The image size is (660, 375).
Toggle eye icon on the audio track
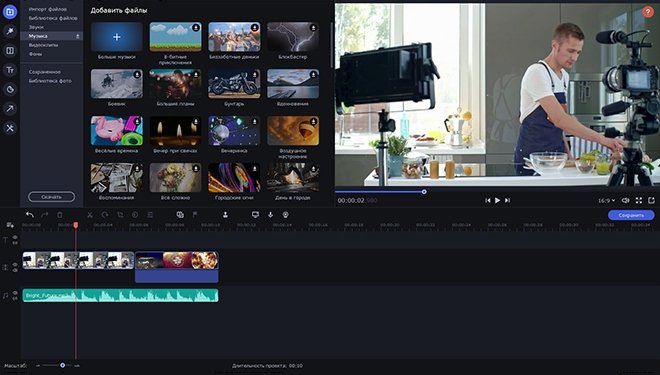click(15, 293)
